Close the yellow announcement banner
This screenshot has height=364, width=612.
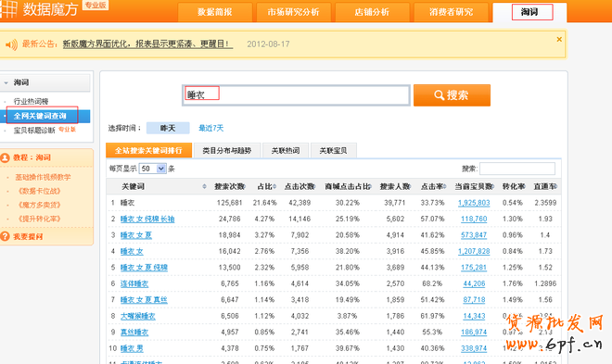559,39
